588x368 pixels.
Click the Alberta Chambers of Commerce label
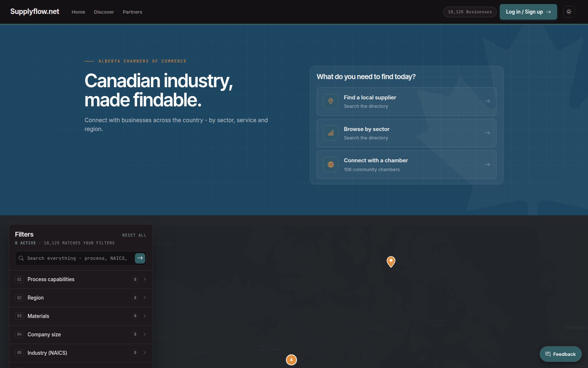pyautogui.click(x=143, y=61)
